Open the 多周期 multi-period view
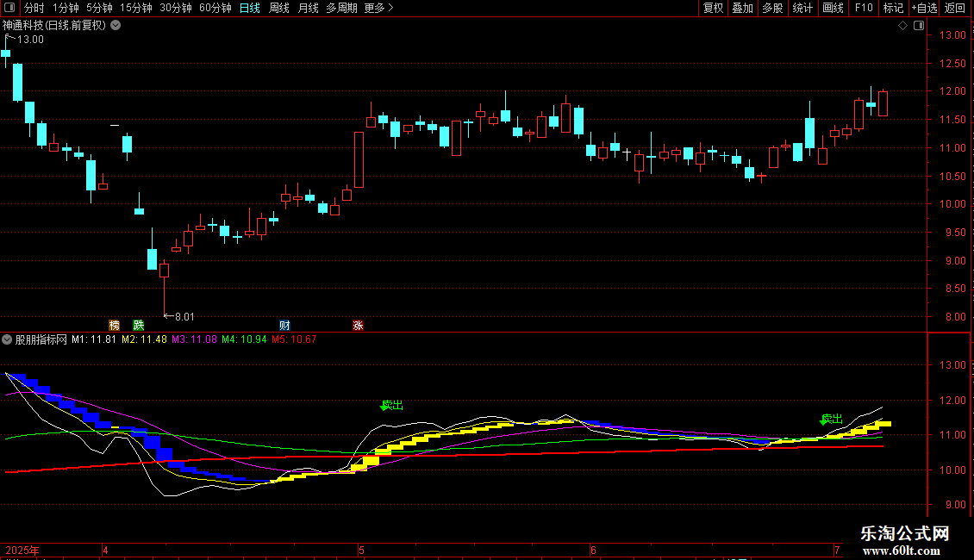974x560 pixels. pos(341,8)
